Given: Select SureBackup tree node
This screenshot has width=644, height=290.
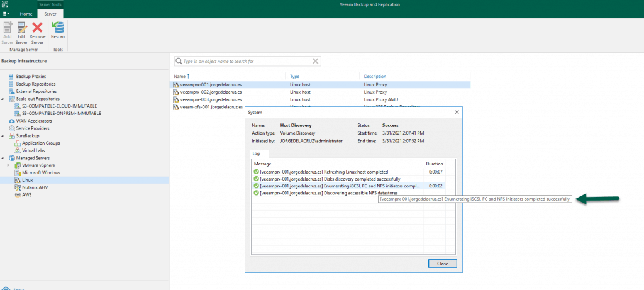Looking at the screenshot, I should [x=28, y=135].
